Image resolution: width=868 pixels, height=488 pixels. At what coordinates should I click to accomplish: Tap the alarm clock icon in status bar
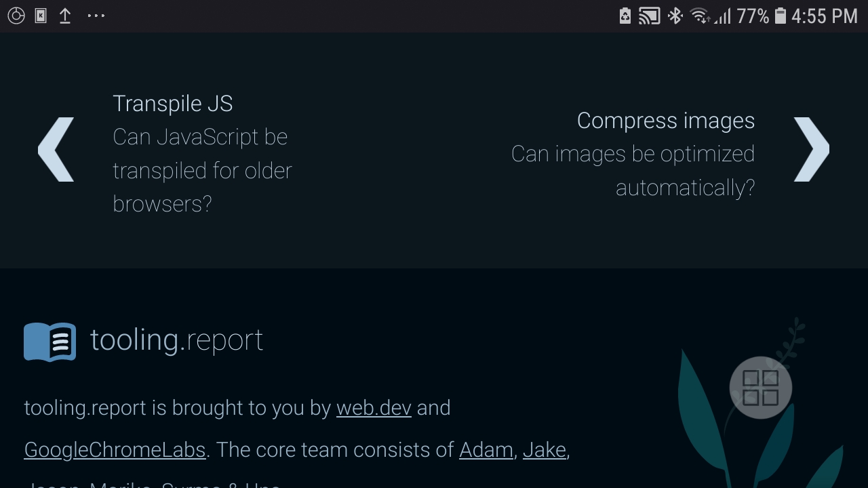point(17,15)
